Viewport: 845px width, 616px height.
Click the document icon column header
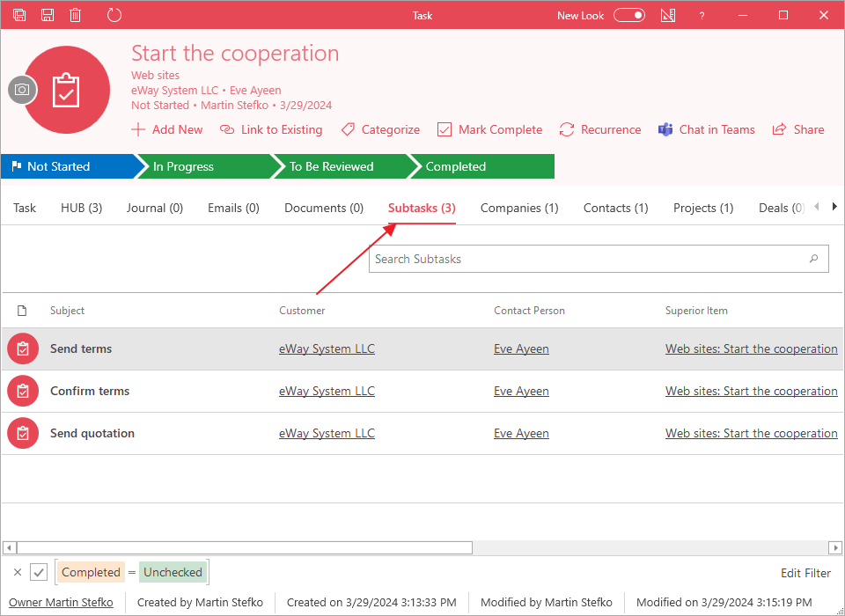click(x=22, y=311)
